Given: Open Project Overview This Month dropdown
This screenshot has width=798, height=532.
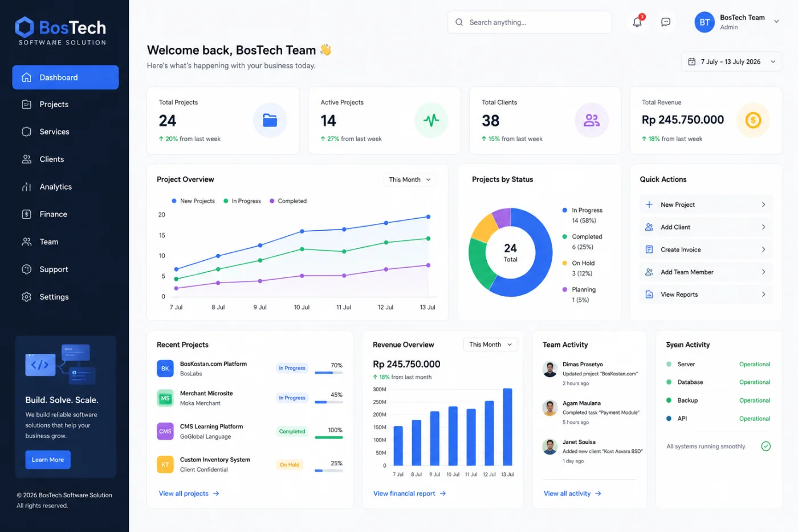Looking at the screenshot, I should 409,179.
